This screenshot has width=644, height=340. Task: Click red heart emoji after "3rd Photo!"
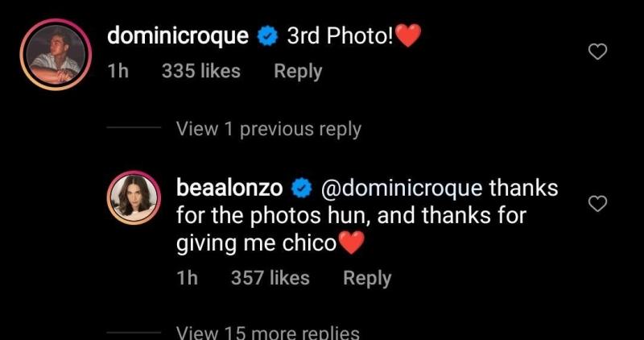[x=410, y=36]
